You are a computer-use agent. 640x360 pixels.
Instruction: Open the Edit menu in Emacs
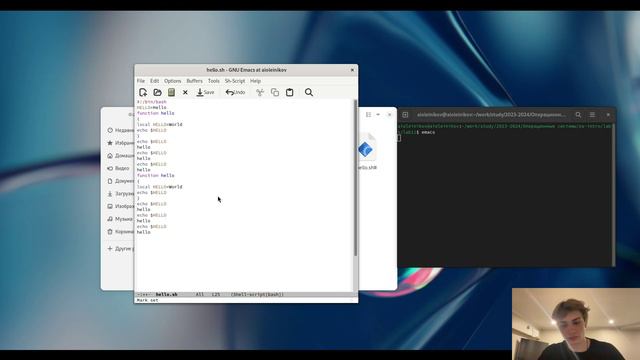(x=154, y=81)
